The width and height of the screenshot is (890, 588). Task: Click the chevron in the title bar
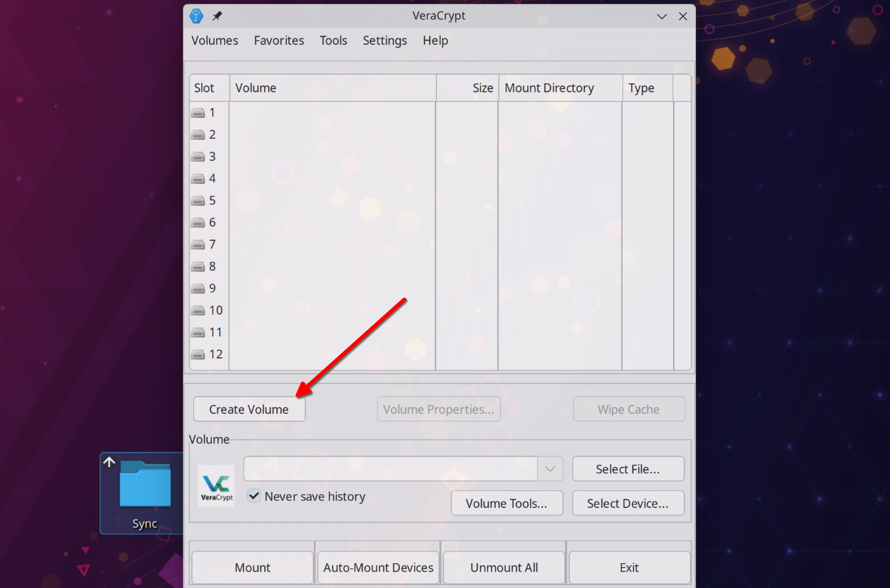coord(661,16)
